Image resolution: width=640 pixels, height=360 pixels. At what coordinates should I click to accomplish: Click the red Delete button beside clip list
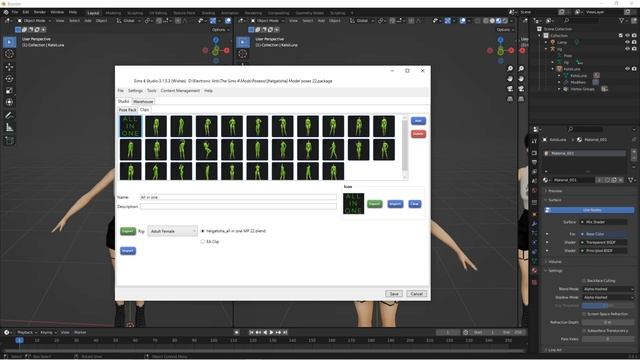418,134
